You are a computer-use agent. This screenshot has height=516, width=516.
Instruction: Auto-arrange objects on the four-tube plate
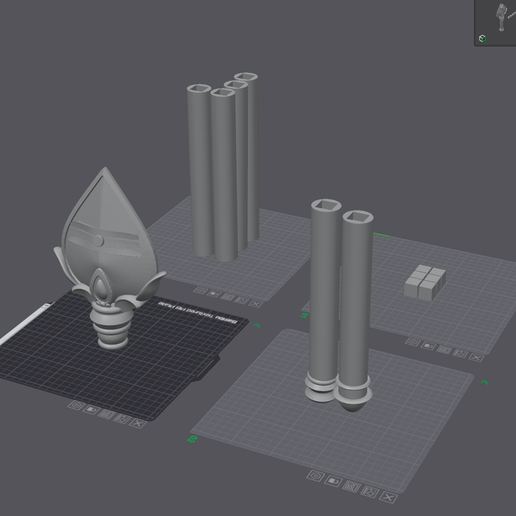(227, 297)
